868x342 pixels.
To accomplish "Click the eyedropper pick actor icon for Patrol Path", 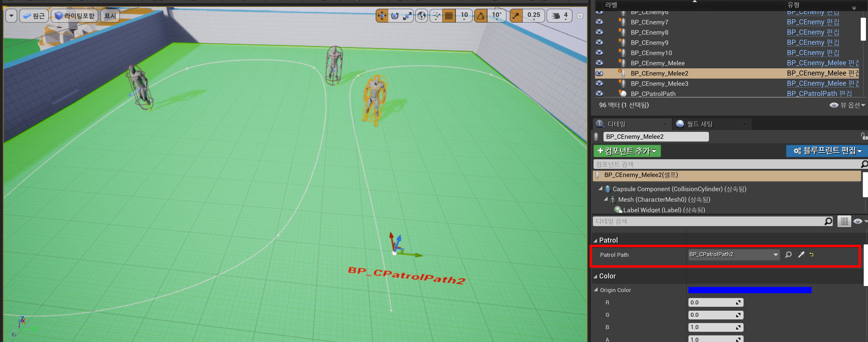I will [x=801, y=254].
